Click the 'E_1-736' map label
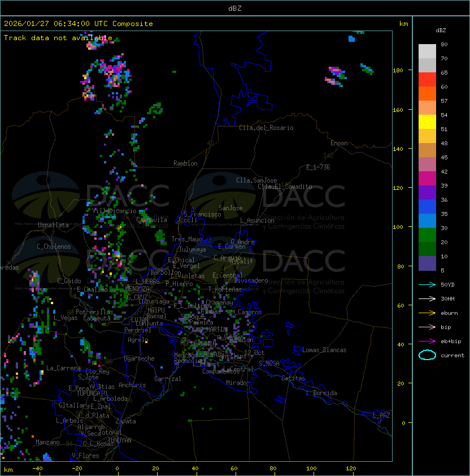470x476 pixels. (x=318, y=167)
